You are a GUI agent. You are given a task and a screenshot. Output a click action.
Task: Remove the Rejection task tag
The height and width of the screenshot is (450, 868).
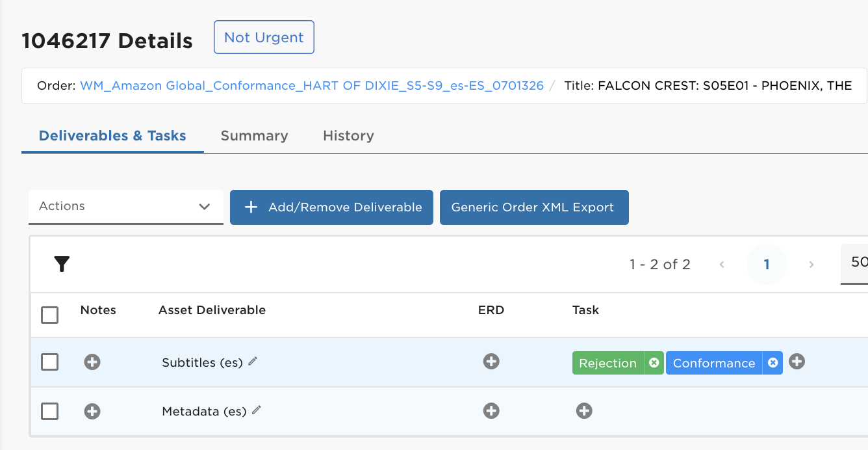click(654, 363)
